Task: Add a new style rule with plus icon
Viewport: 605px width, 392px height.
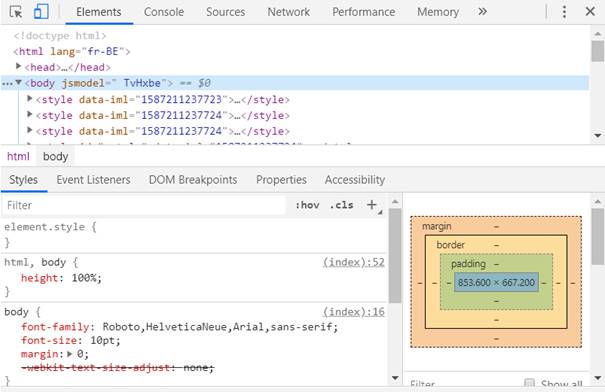Action: 372,205
